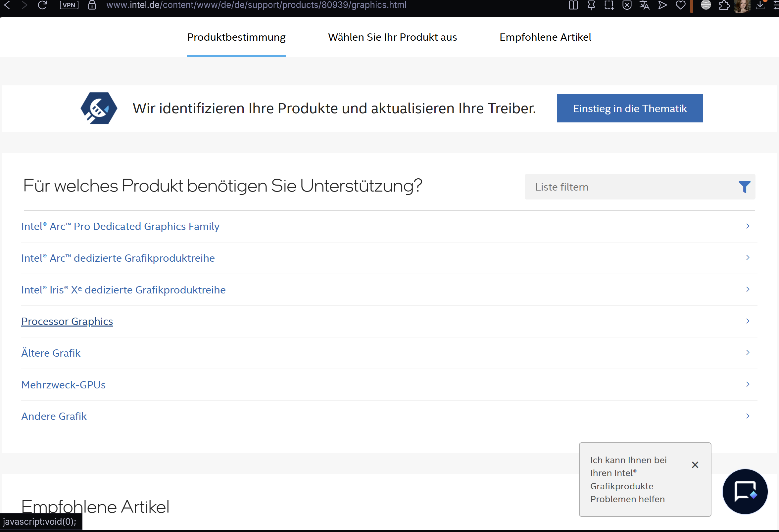Viewport: 779px width, 532px height.
Task: Open the Processor Graphics link
Action: (67, 321)
